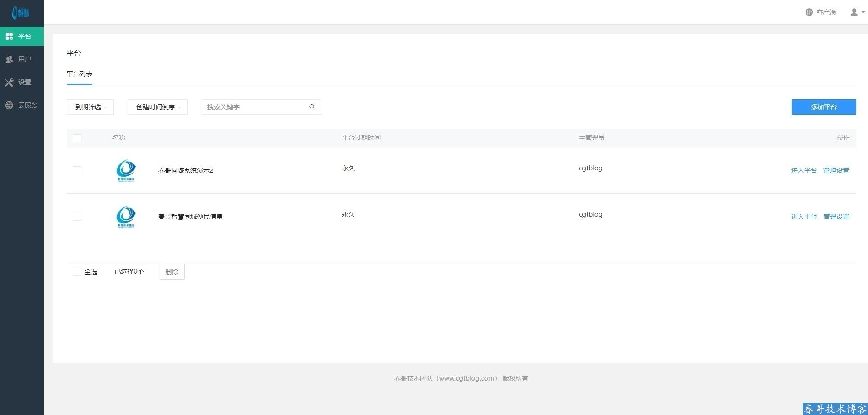The height and width of the screenshot is (415, 868).
Task: Toggle the 全选 checkbox
Action: pyautogui.click(x=77, y=272)
